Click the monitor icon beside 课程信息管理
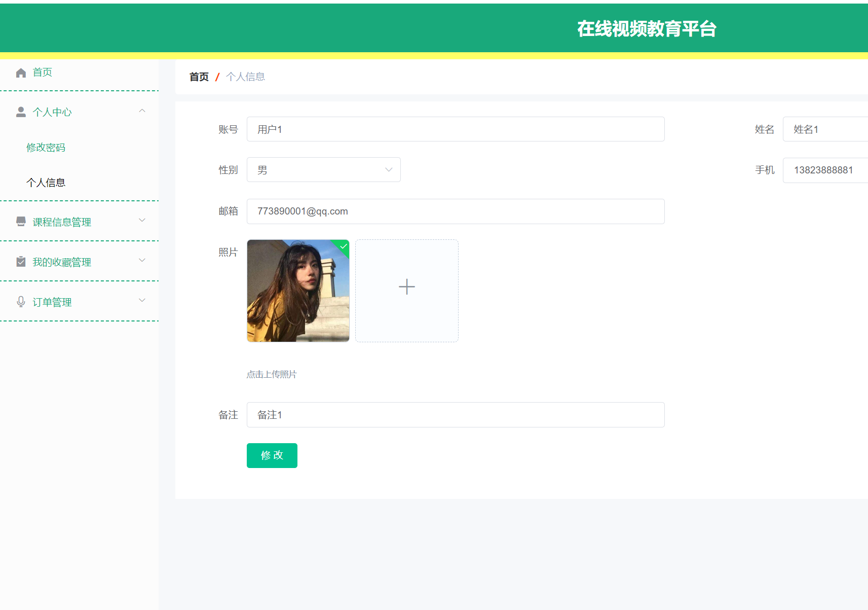The height and width of the screenshot is (610, 868). [21, 221]
